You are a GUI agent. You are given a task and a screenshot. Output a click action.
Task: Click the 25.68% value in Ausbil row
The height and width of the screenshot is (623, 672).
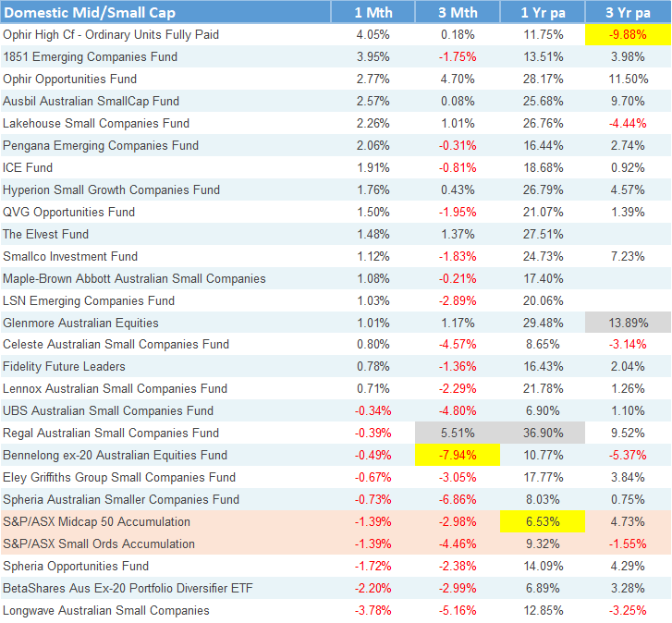pyautogui.click(x=543, y=101)
